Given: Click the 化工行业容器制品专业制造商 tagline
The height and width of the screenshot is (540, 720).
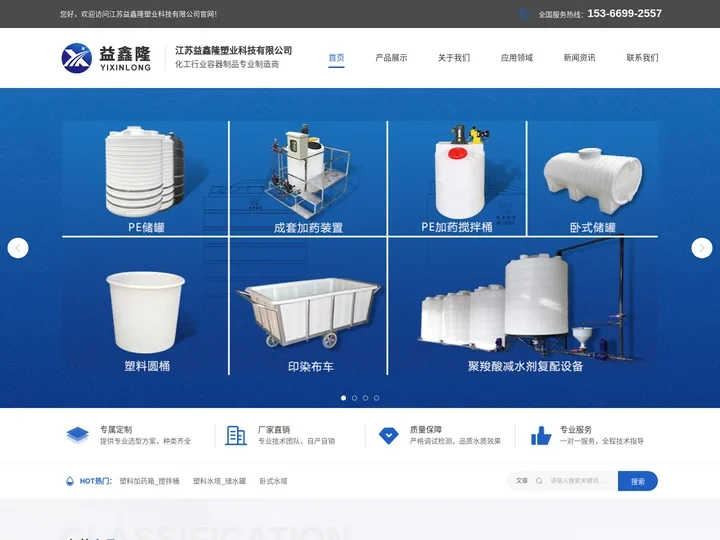Looking at the screenshot, I should pyautogui.click(x=227, y=64).
